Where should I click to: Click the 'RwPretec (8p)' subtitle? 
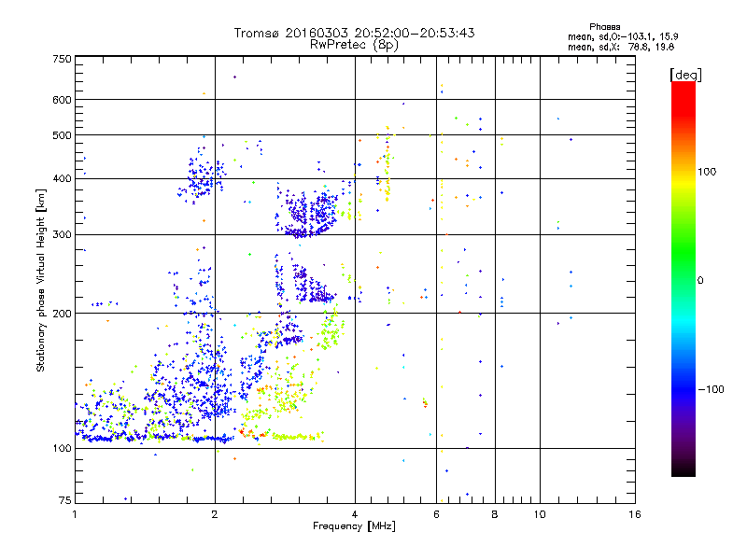tap(355, 45)
